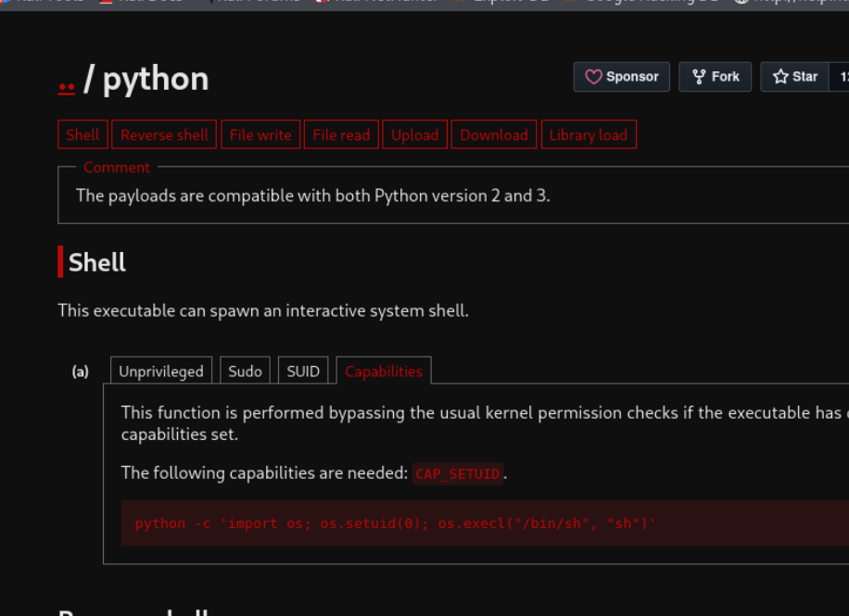This screenshot has height=616, width=849.
Task: Click the Comment box about Python versions
Action: pos(313,195)
